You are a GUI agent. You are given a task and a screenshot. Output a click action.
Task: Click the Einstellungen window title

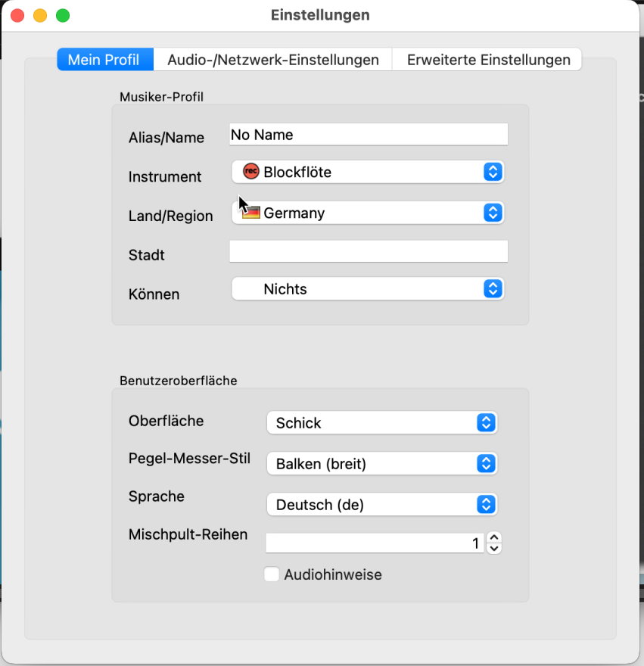click(x=320, y=15)
